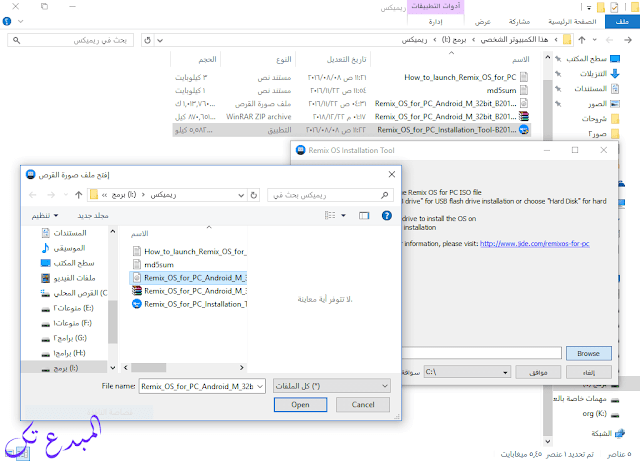Expand address path dropdown in file dialog
The image size is (640, 461).
(241, 195)
